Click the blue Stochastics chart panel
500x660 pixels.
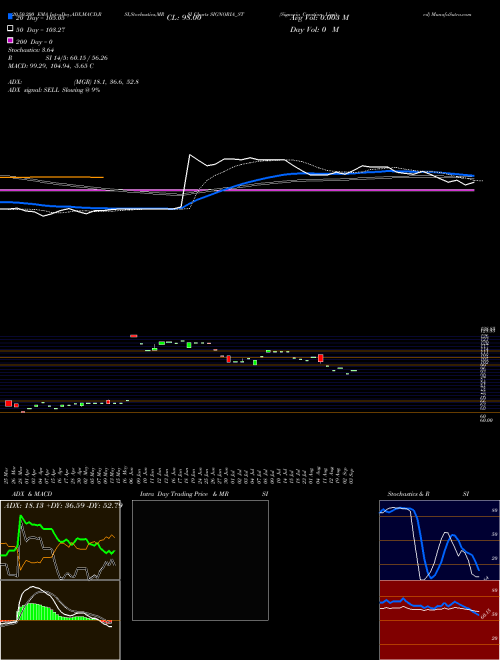[x=439, y=540]
